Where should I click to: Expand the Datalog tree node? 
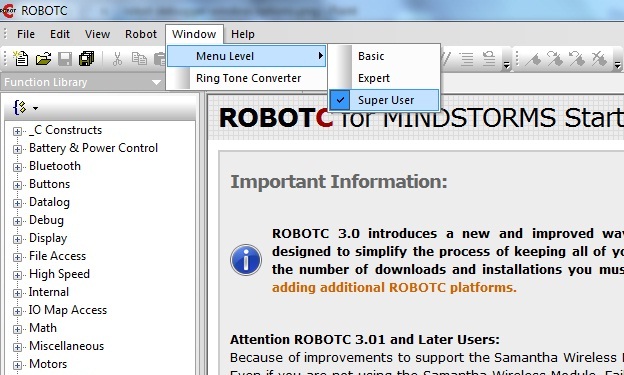17,203
